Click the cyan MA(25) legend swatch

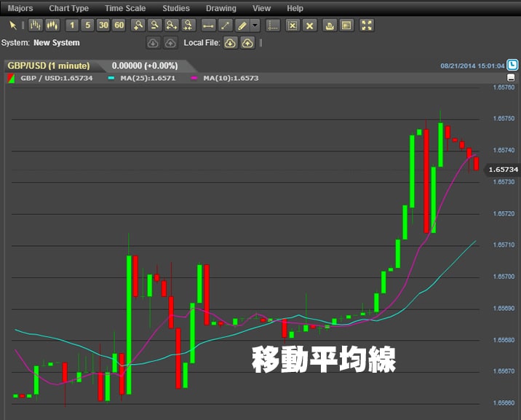pyautogui.click(x=111, y=79)
